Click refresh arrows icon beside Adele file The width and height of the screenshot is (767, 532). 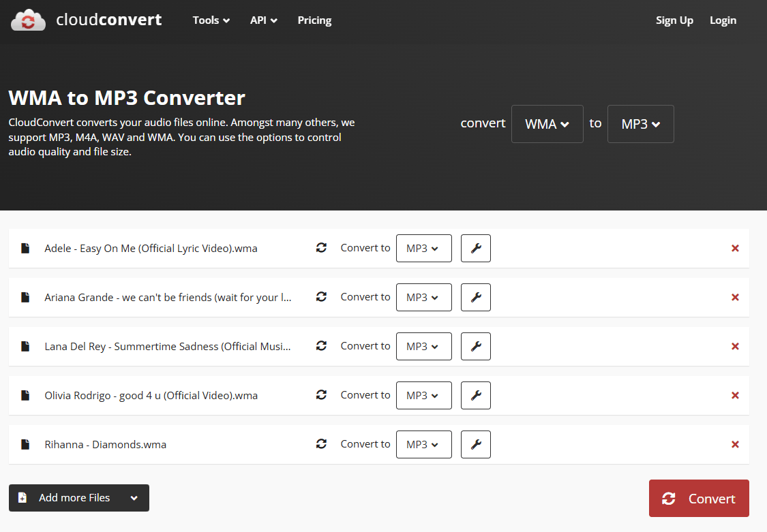tap(321, 248)
